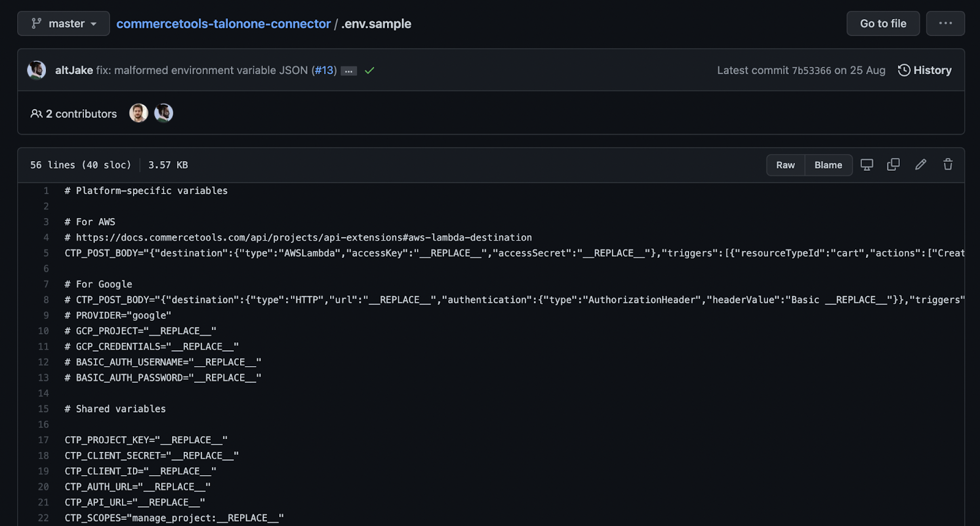Show the green check commit status
Viewport: 980px width, 526px height.
pos(369,70)
